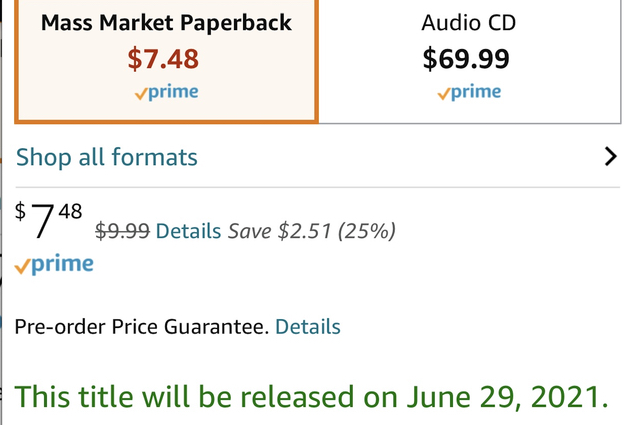This screenshot has height=425, width=636.
Task: Open Pre-order Price Guarantee Details link
Action: (x=307, y=327)
